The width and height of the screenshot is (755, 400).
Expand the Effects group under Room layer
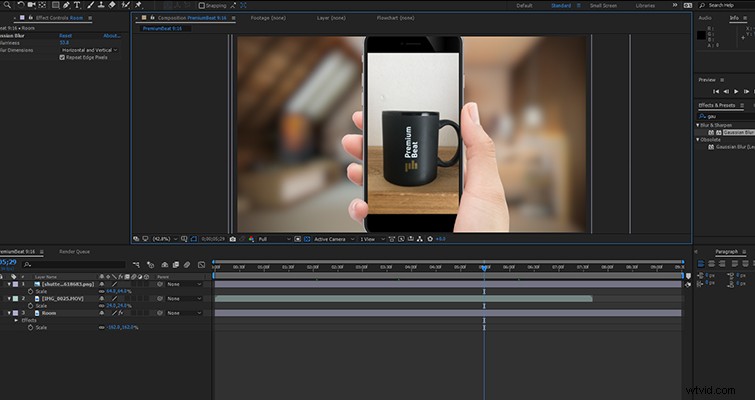click(16, 320)
